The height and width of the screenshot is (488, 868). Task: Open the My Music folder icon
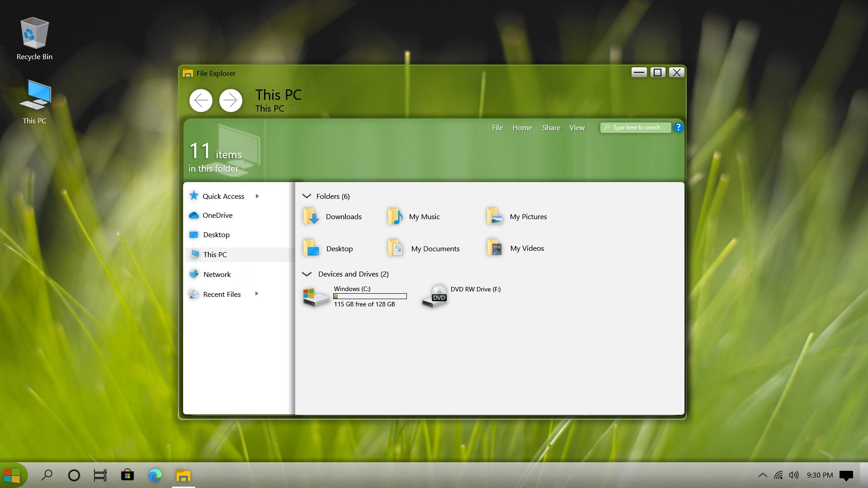pyautogui.click(x=395, y=216)
